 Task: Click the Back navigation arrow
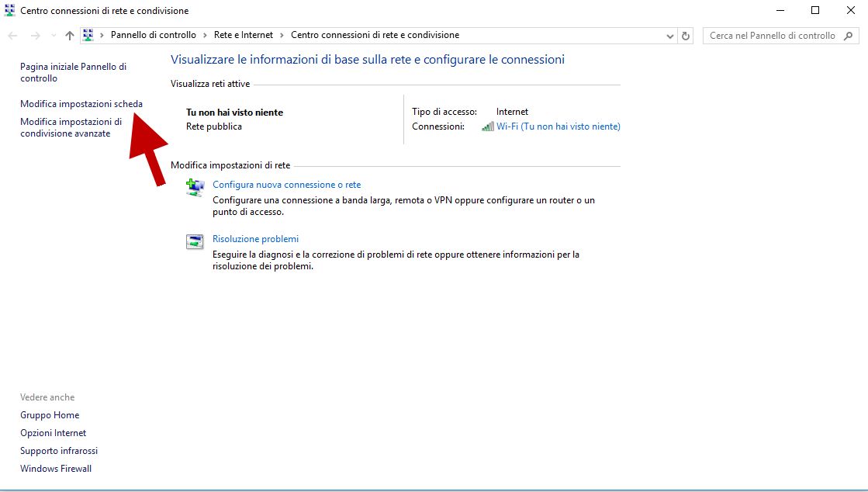(13, 36)
